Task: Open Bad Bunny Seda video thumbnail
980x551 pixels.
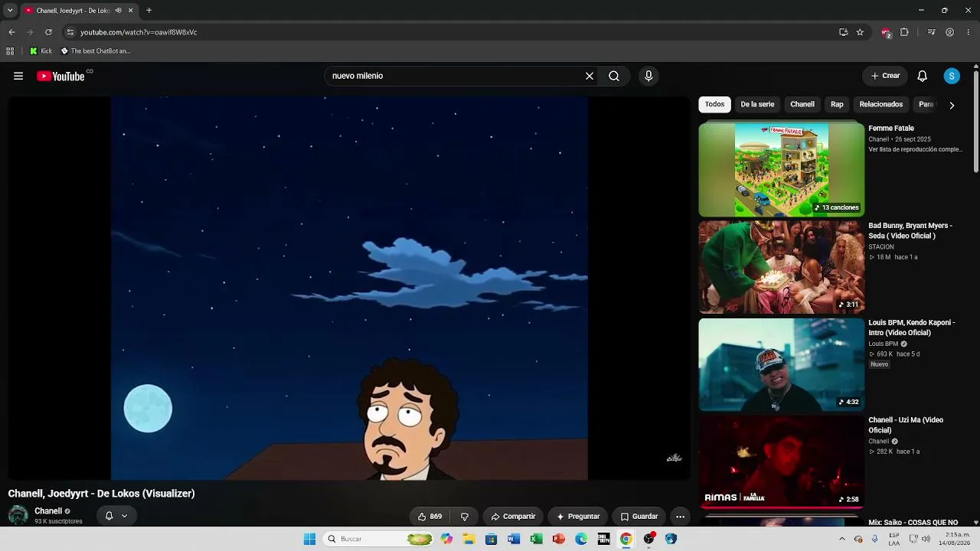Action: [781, 267]
